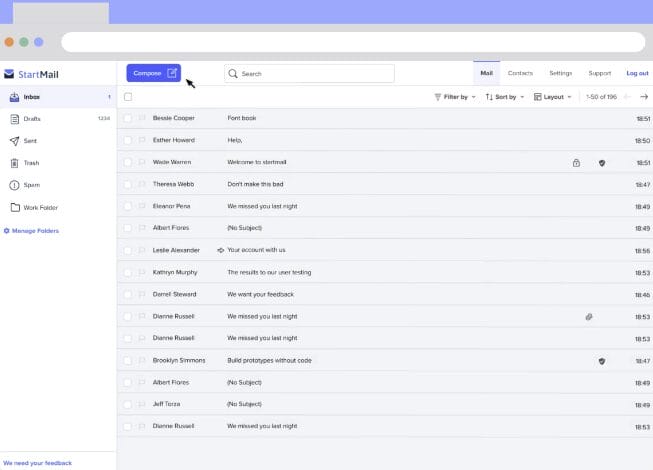
Task: Open the Trash folder label
Action: [32, 163]
